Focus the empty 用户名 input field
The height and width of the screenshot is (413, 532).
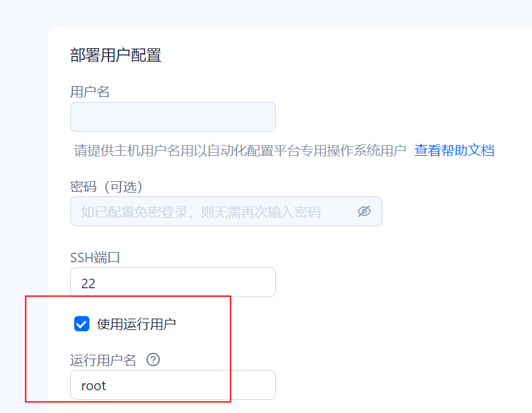(173, 117)
